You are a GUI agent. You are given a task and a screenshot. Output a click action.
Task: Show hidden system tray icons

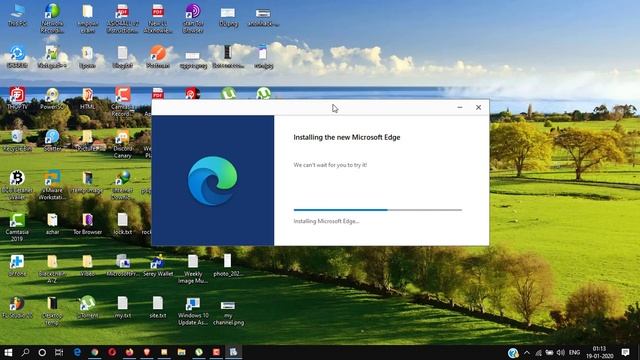pyautogui.click(x=527, y=353)
